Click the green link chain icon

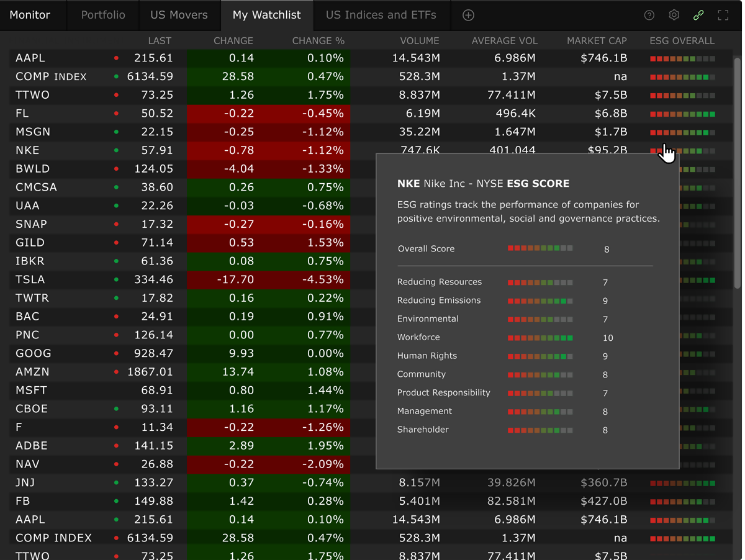[698, 15]
